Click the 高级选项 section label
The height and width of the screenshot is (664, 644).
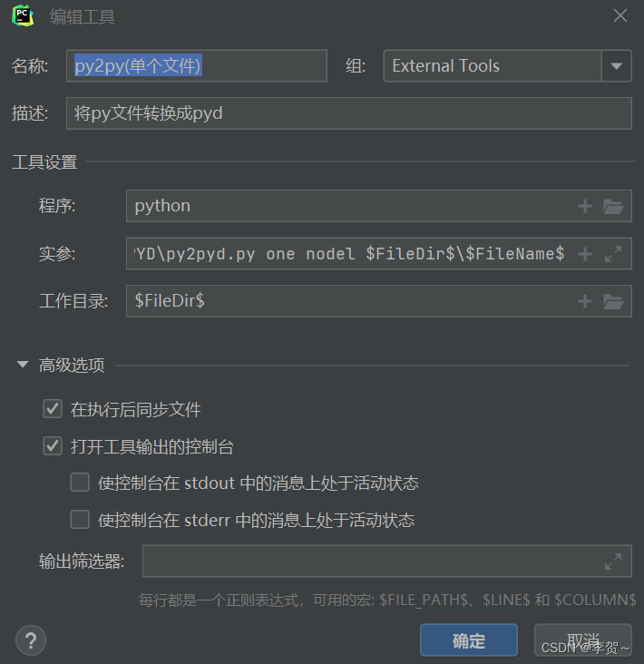(72, 365)
